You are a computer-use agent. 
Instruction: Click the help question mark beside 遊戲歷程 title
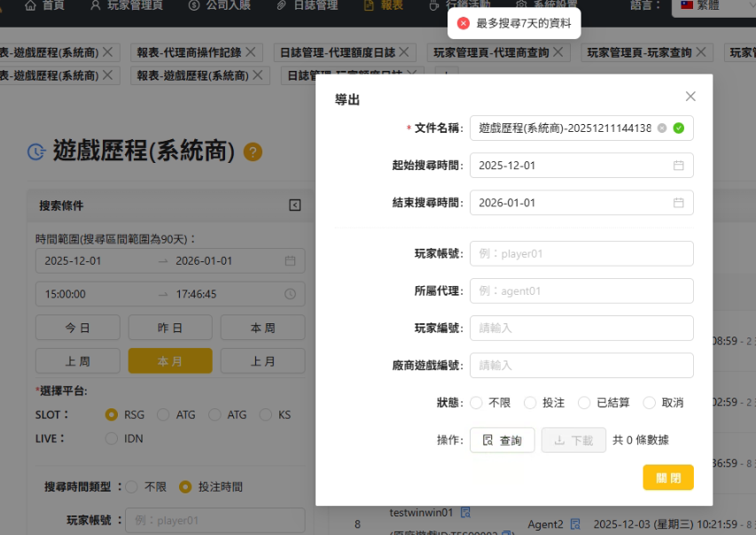pos(253,152)
